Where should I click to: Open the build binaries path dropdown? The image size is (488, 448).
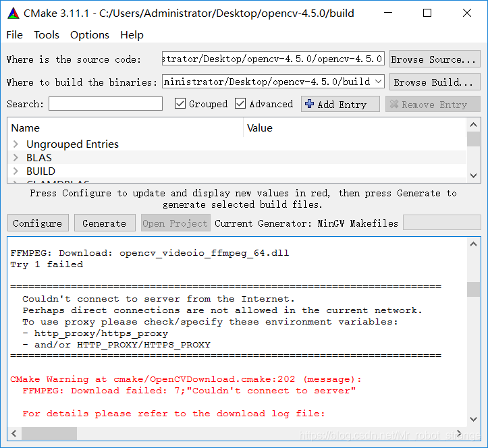click(x=378, y=82)
